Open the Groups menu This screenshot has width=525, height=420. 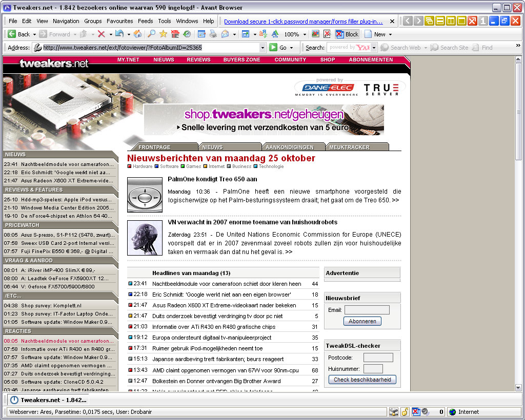[x=93, y=21]
